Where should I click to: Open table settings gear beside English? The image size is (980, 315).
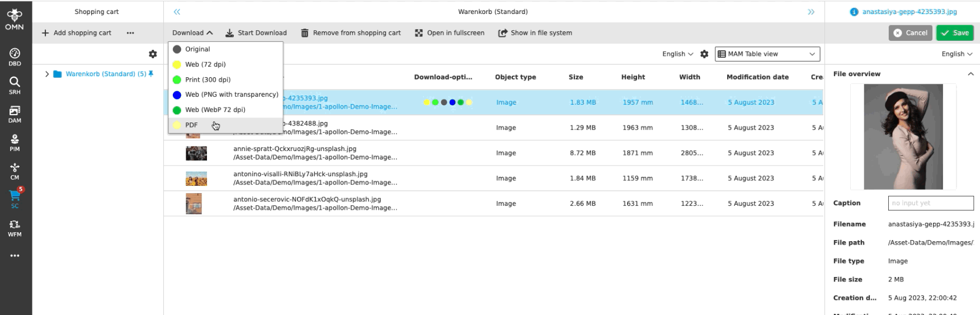[x=704, y=54]
